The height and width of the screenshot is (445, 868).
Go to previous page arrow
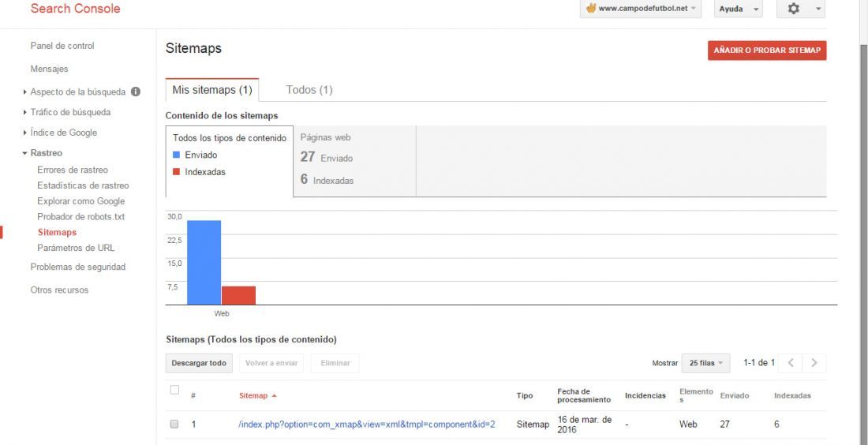click(x=791, y=363)
